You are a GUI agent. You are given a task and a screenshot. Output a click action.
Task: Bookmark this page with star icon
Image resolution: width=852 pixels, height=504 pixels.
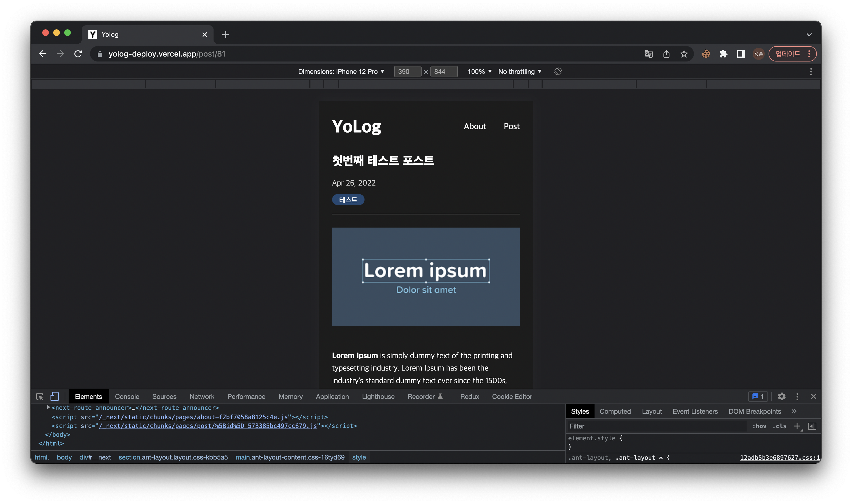click(684, 54)
